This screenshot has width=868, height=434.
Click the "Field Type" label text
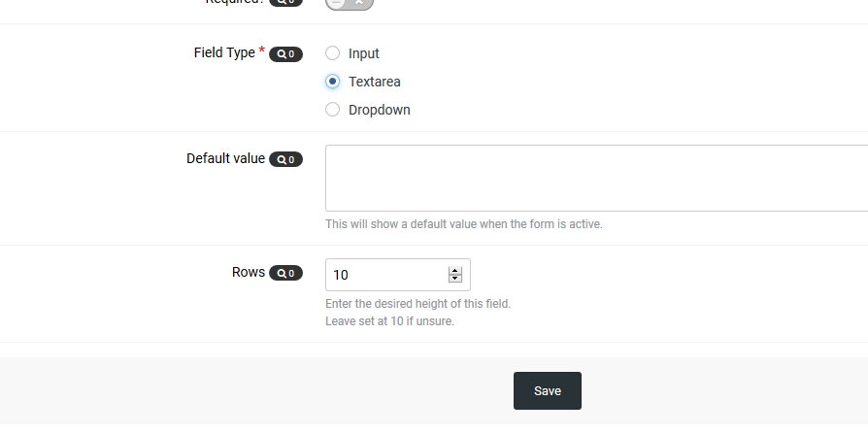pos(224,52)
